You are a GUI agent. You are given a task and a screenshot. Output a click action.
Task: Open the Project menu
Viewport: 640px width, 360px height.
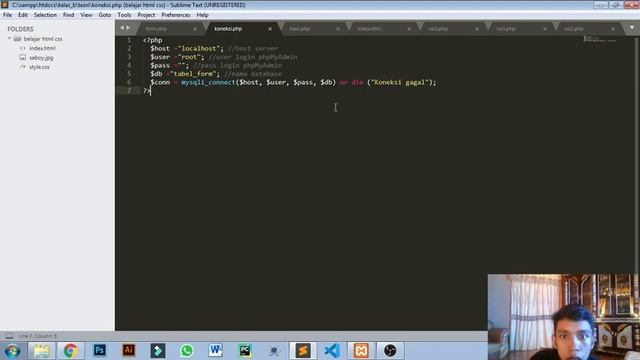coord(146,15)
